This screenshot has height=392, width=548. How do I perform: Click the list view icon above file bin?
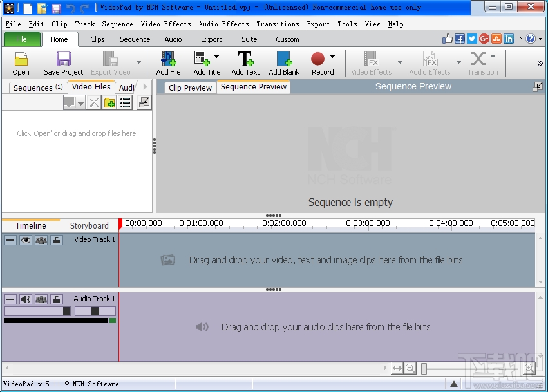[125, 102]
